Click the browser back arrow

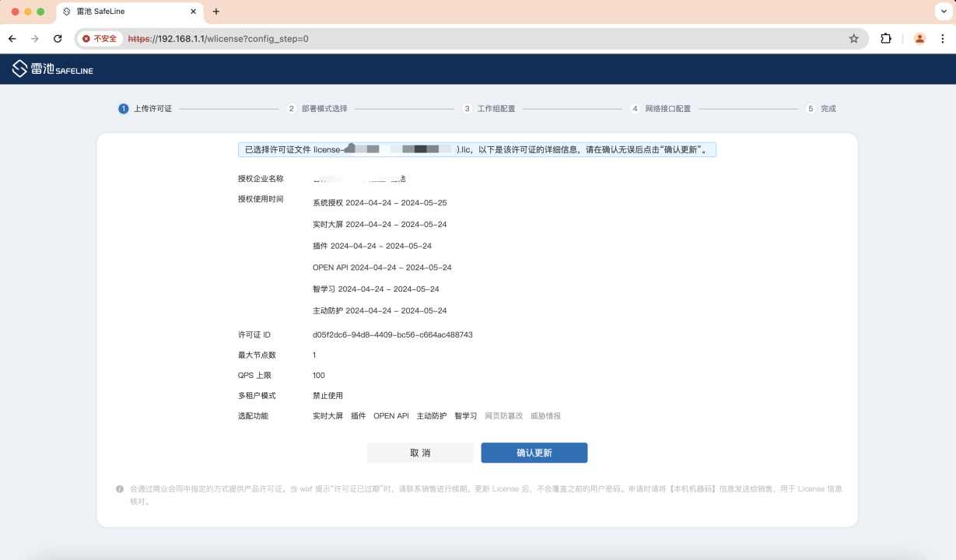click(12, 39)
